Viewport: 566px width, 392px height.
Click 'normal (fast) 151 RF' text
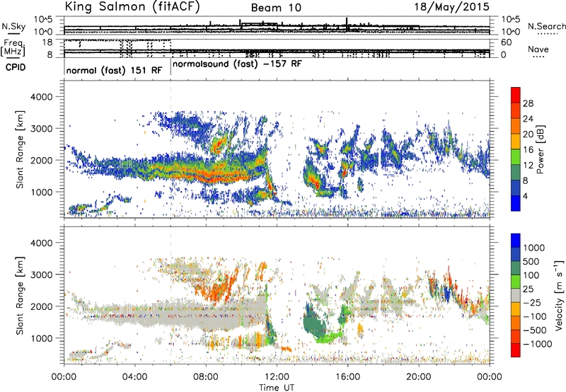[x=114, y=70]
